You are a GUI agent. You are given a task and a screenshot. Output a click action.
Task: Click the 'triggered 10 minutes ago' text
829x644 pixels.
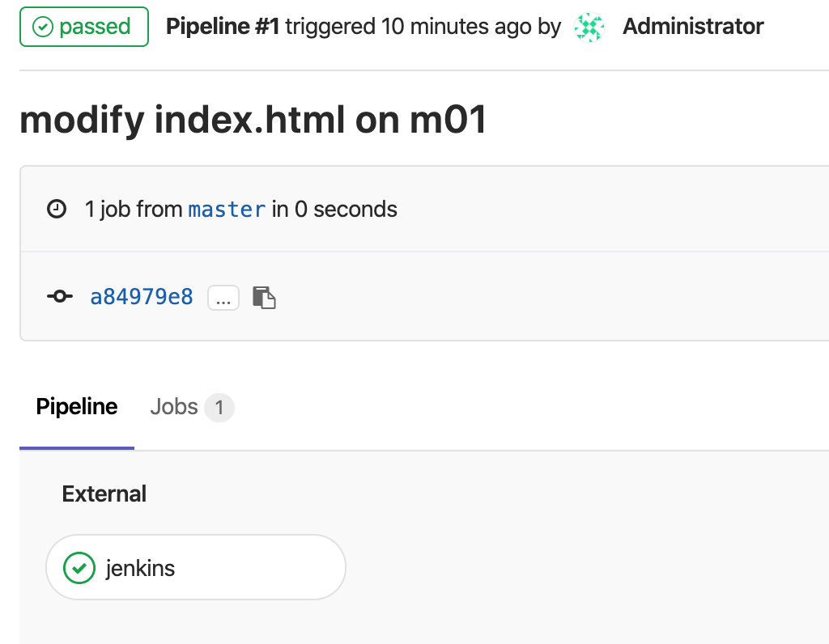[x=409, y=27]
